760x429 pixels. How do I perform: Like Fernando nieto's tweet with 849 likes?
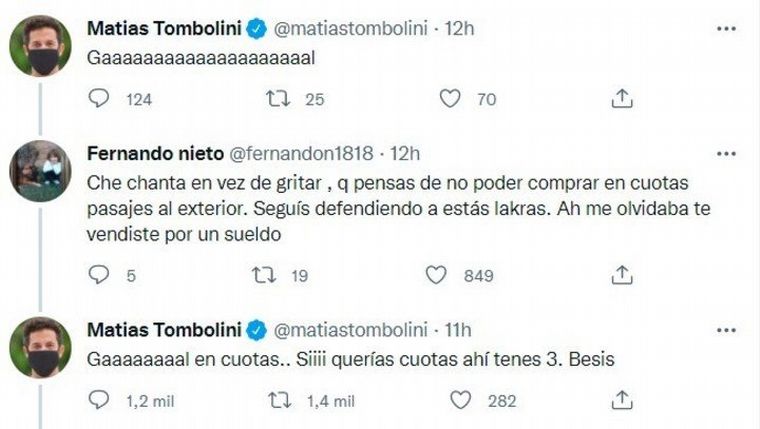tap(436, 274)
